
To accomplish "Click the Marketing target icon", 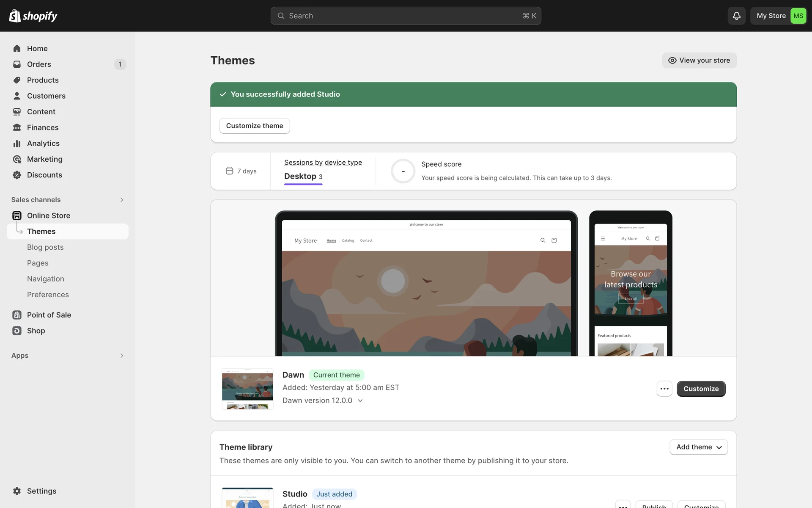I will pos(17,159).
